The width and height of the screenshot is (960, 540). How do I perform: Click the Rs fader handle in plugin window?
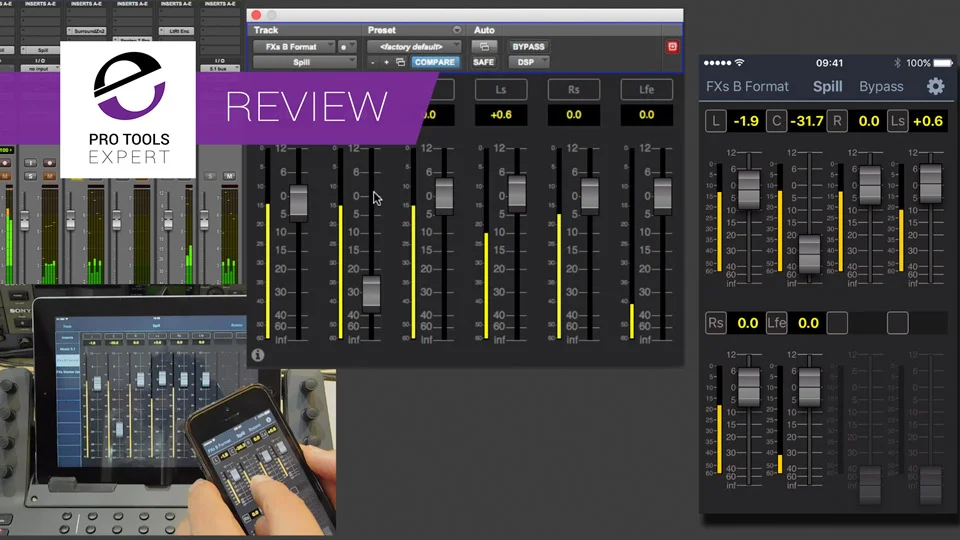pyautogui.click(x=590, y=195)
